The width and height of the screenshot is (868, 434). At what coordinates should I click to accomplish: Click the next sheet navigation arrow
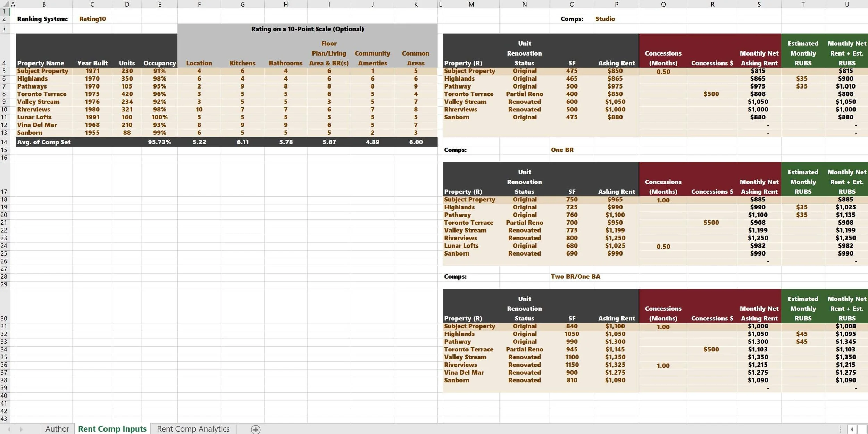pos(21,429)
